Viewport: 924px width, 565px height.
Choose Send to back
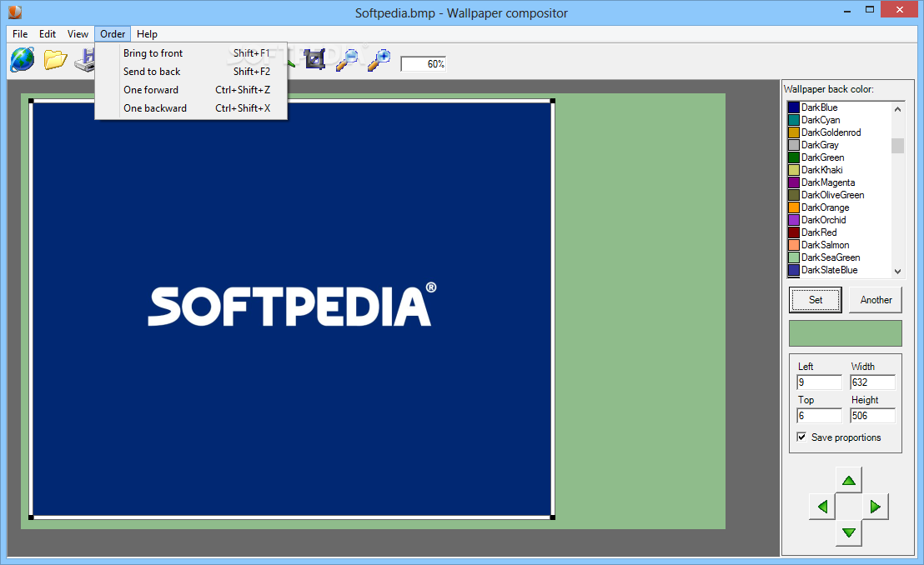click(x=191, y=72)
